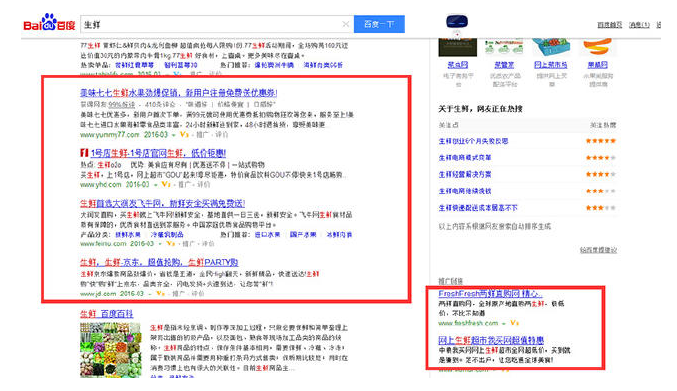
Task: Open the 美味七七生鲜 fruit promotion result
Action: [178, 93]
